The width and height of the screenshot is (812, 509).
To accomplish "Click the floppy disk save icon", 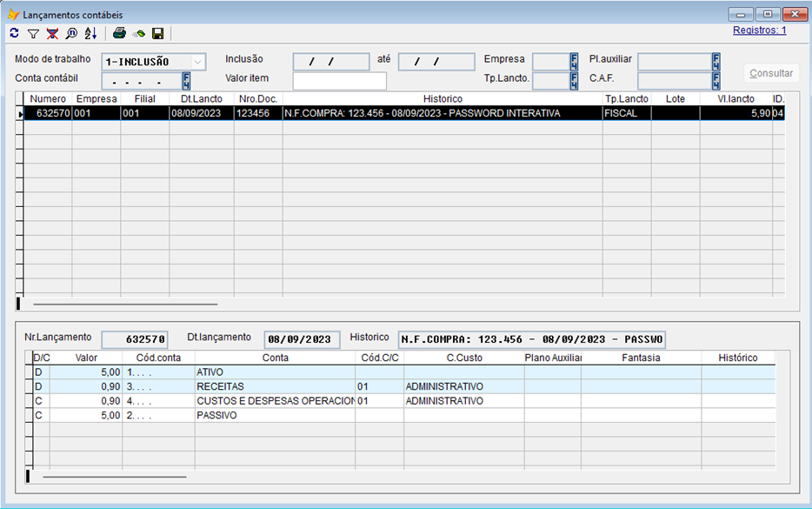I will [158, 33].
